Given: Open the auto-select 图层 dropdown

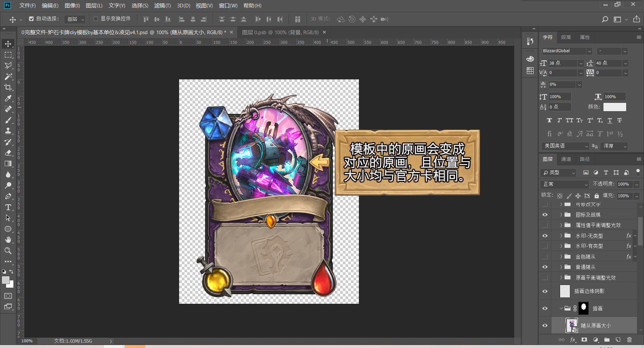Looking at the screenshot, I should [75, 19].
